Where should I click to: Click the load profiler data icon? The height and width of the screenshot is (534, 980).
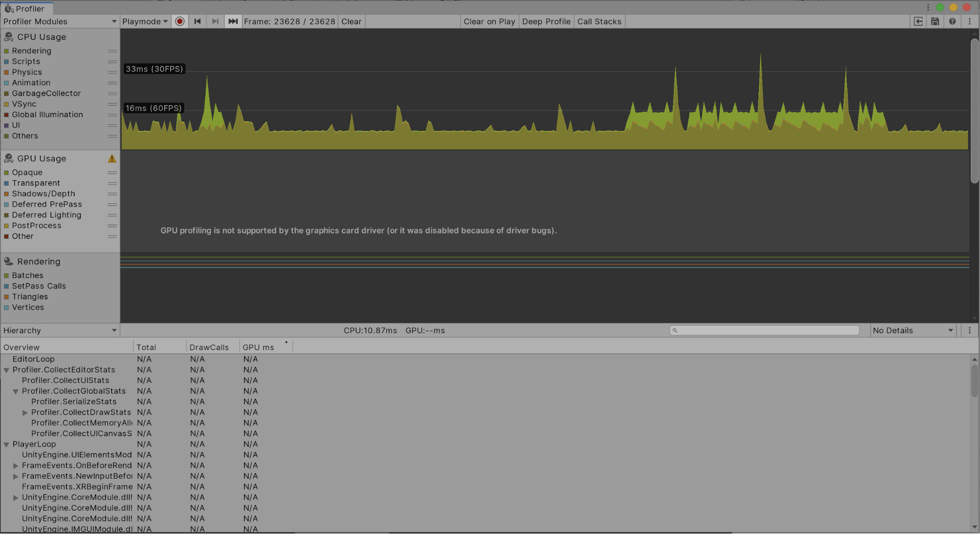tap(918, 22)
